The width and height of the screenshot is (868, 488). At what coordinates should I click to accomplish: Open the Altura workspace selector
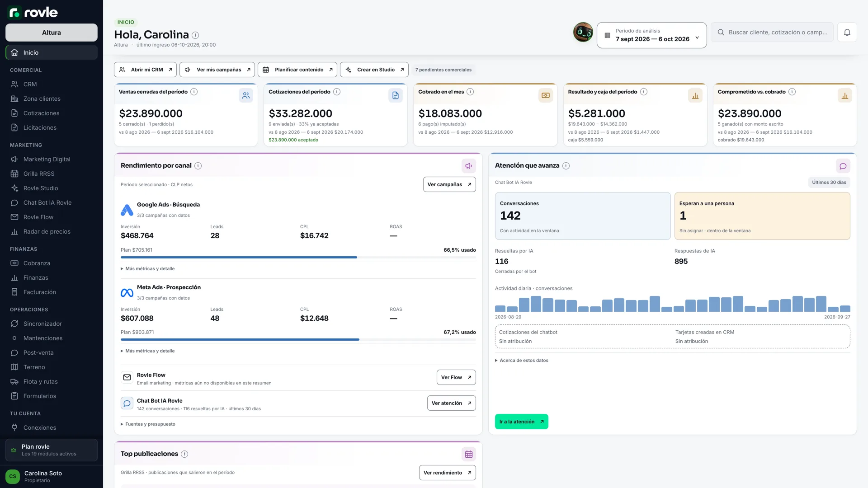pos(52,33)
